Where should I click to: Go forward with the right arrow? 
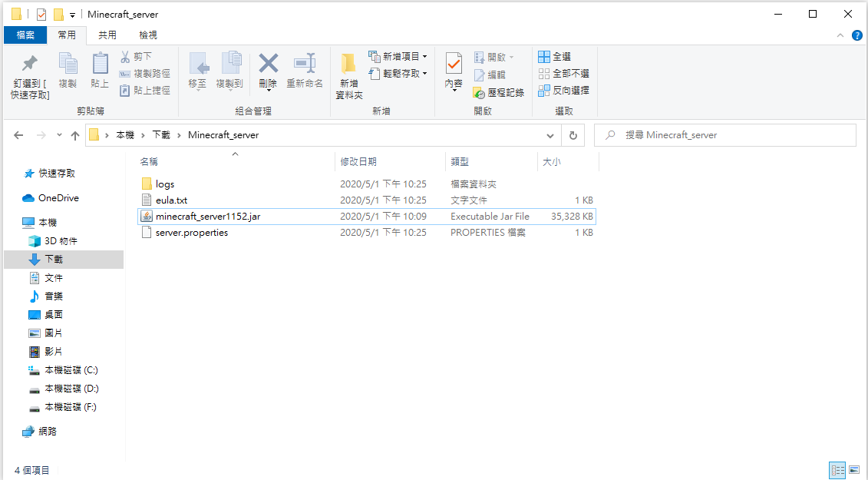pos(41,135)
